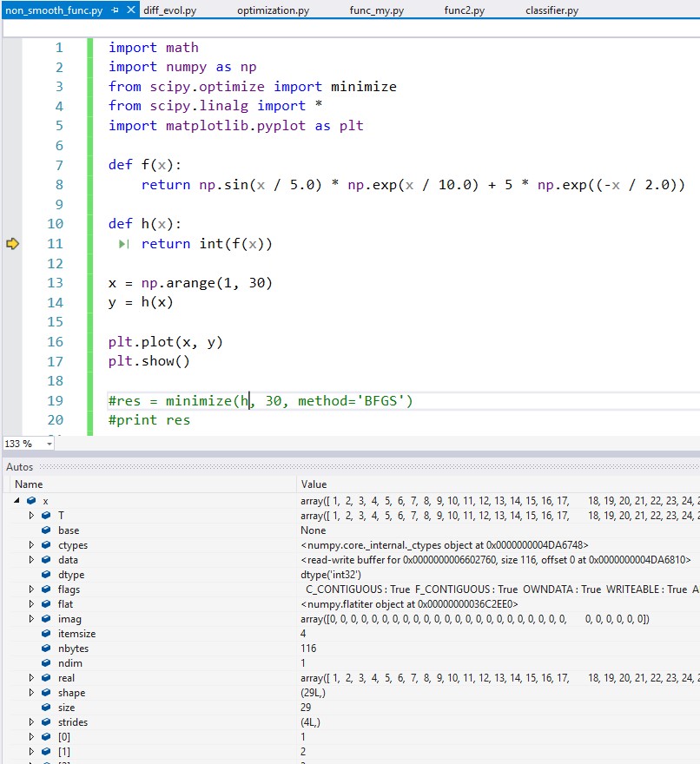Switch to the diff_evol.py tab
Screen dimensions: 700x764
tap(169, 10)
